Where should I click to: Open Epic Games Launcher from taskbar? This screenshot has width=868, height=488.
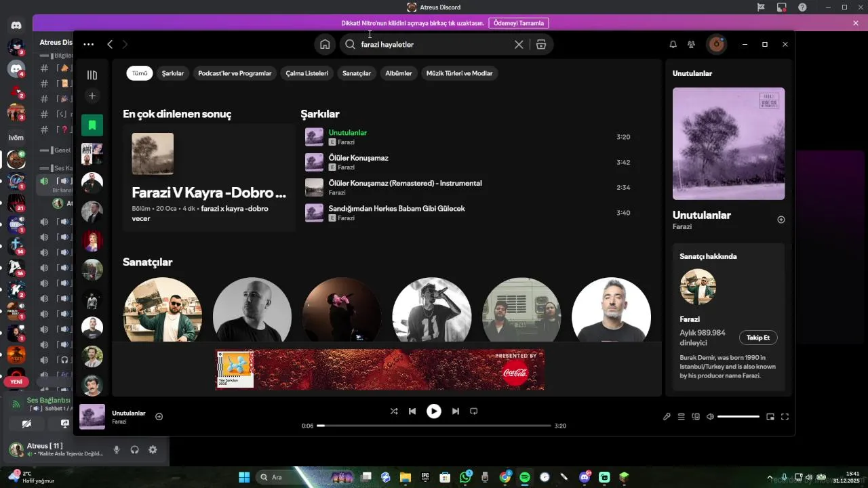pos(425,477)
